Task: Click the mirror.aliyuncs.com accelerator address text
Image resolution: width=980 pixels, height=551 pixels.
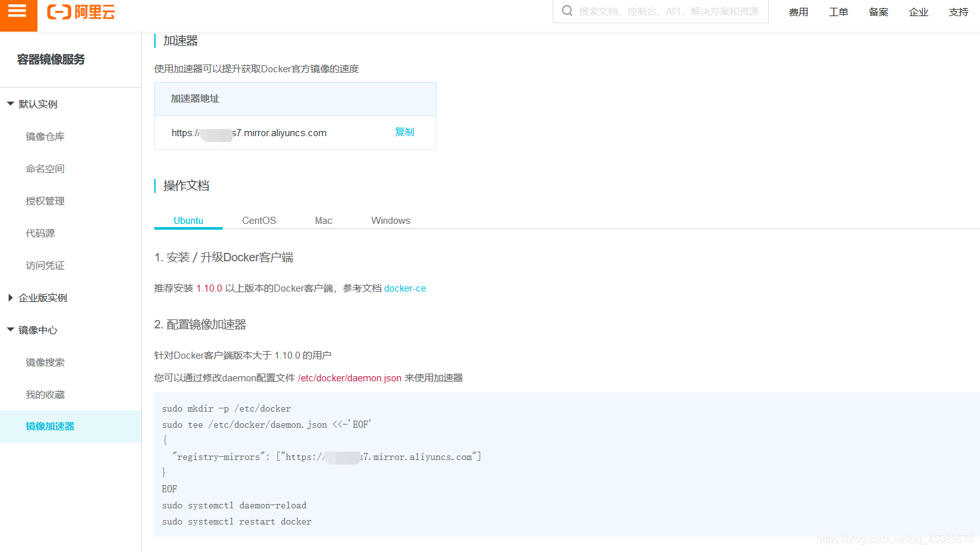Action: click(249, 133)
